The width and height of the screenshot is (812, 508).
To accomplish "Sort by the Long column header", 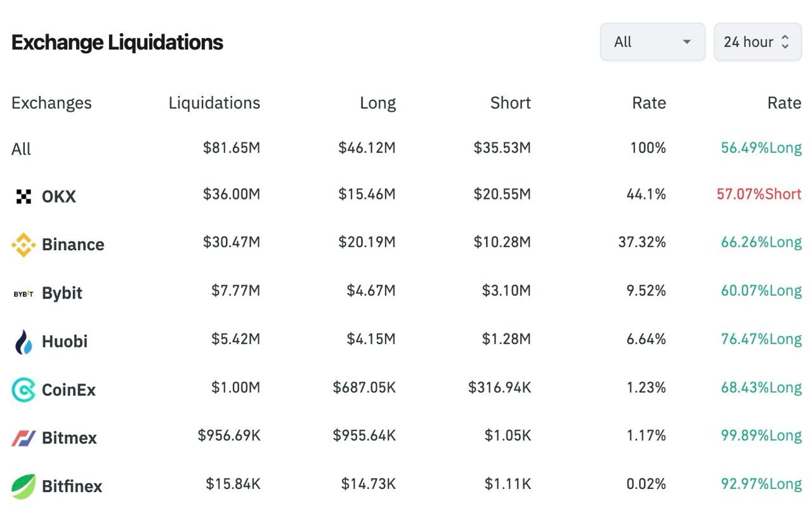I will click(x=377, y=103).
